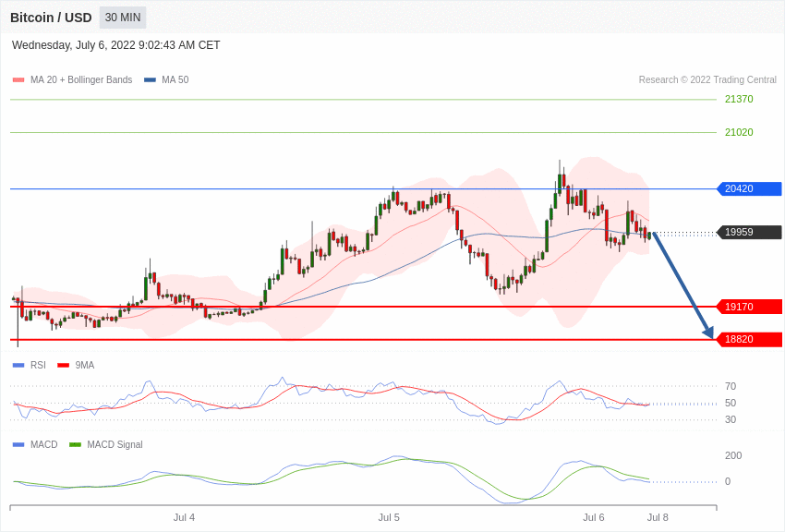Click the black 19959 current price tag
The height and width of the screenshot is (532, 785).
click(x=749, y=232)
